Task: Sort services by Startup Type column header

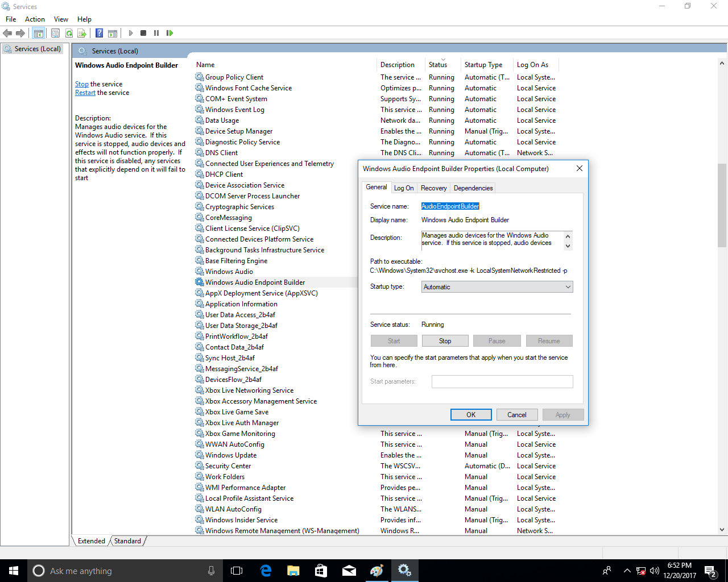Action: pyautogui.click(x=483, y=65)
